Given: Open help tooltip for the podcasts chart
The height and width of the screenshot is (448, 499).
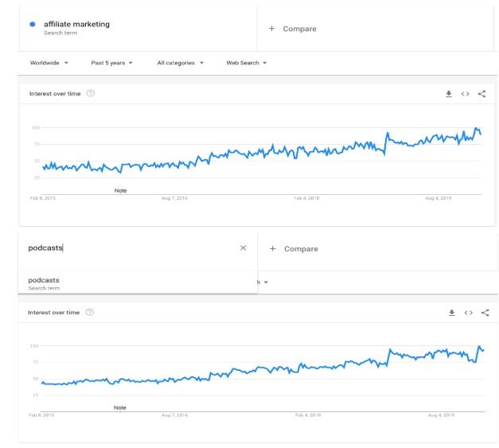Looking at the screenshot, I should pos(90,313).
